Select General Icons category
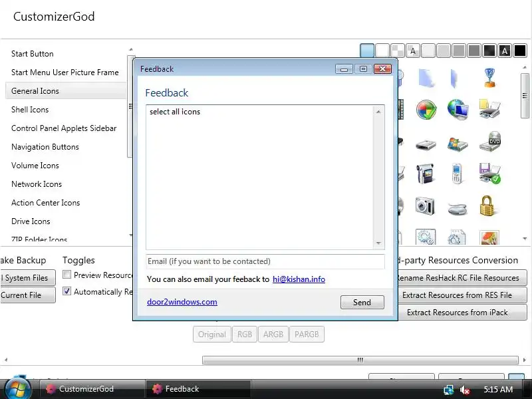 tap(66, 91)
